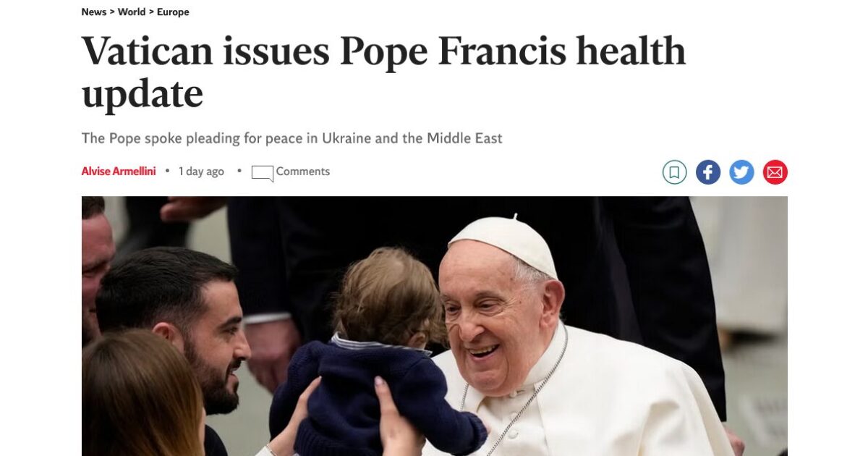View author Alvise Armellini's profile
The image size is (868, 456).
pos(119,172)
